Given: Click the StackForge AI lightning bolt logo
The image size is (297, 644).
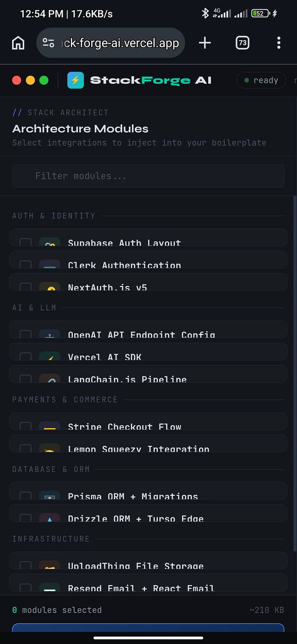Looking at the screenshot, I should coord(75,80).
